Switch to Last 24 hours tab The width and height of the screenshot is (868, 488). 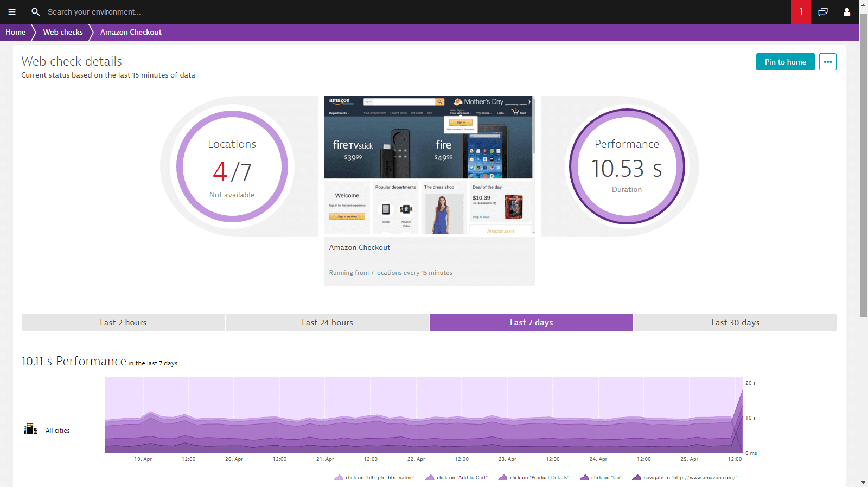pyautogui.click(x=327, y=323)
